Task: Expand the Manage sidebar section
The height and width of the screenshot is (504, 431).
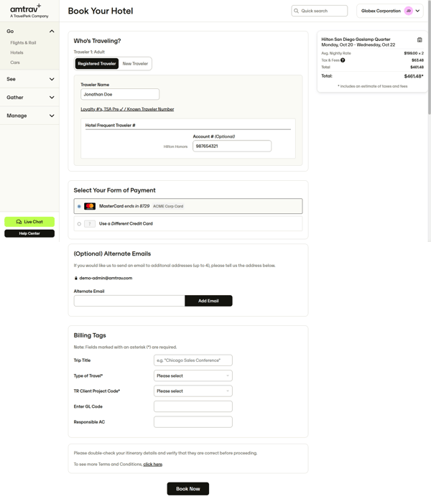Action: click(x=29, y=116)
